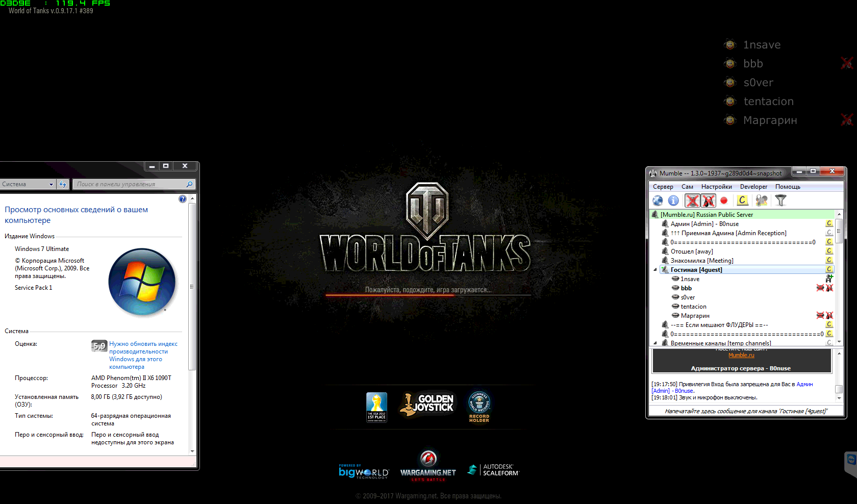Expand the Временные каналы channel arrow

click(x=656, y=343)
